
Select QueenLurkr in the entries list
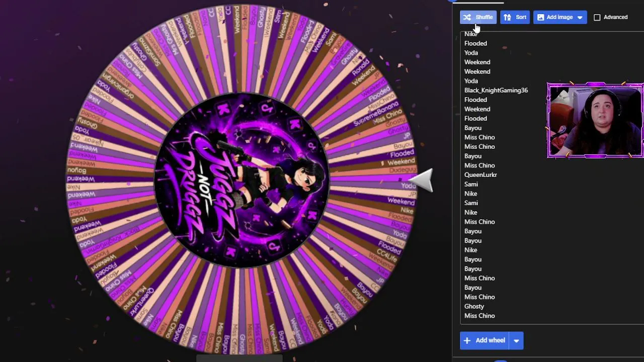(480, 175)
